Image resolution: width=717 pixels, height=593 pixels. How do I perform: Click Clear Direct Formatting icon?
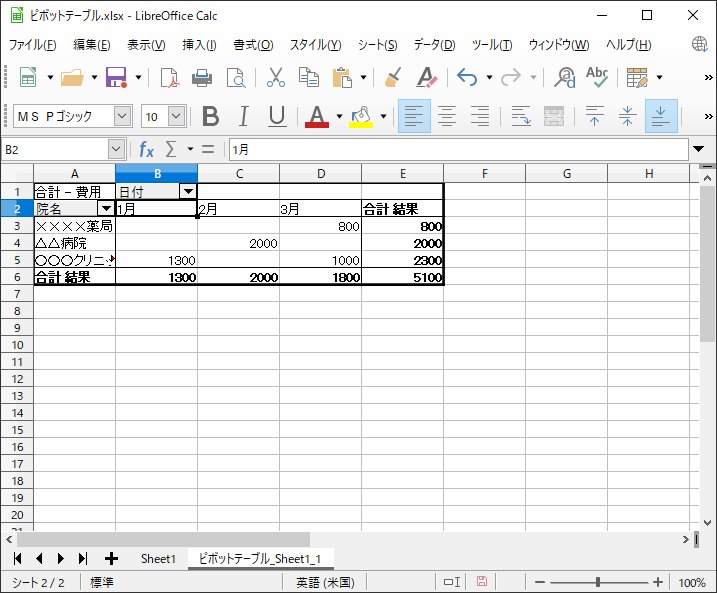point(427,77)
